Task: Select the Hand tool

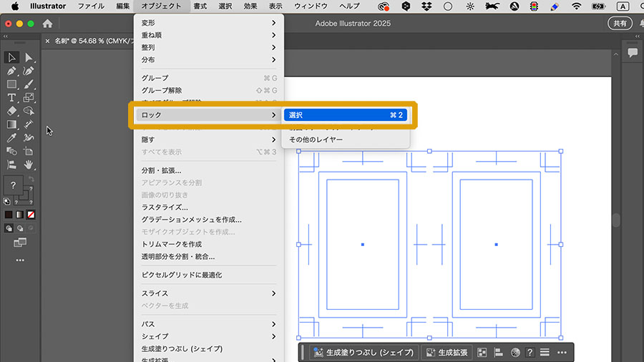Action: (x=29, y=165)
